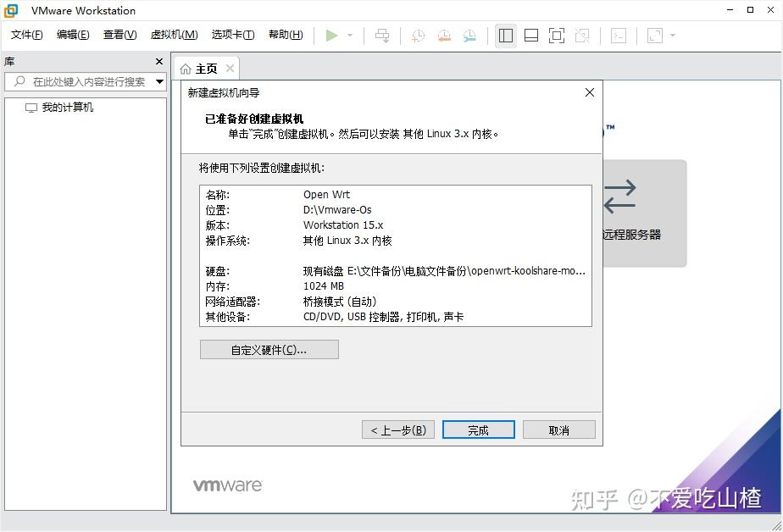Click the 远程服务器 tile behind the dialog
Screen dimensions: 783x532
pyautogui.click(x=644, y=213)
